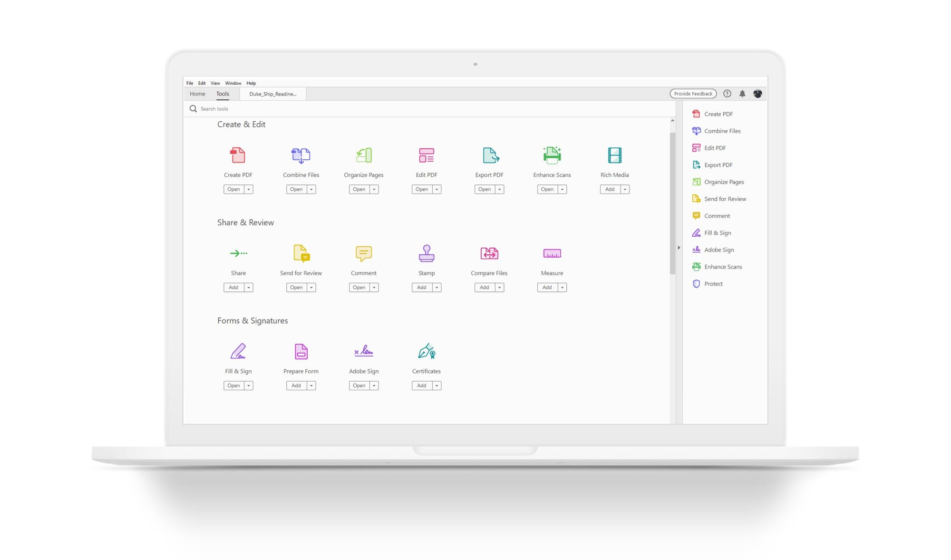
Task: Expand the Create PDF dropdown arrow
Action: point(247,189)
